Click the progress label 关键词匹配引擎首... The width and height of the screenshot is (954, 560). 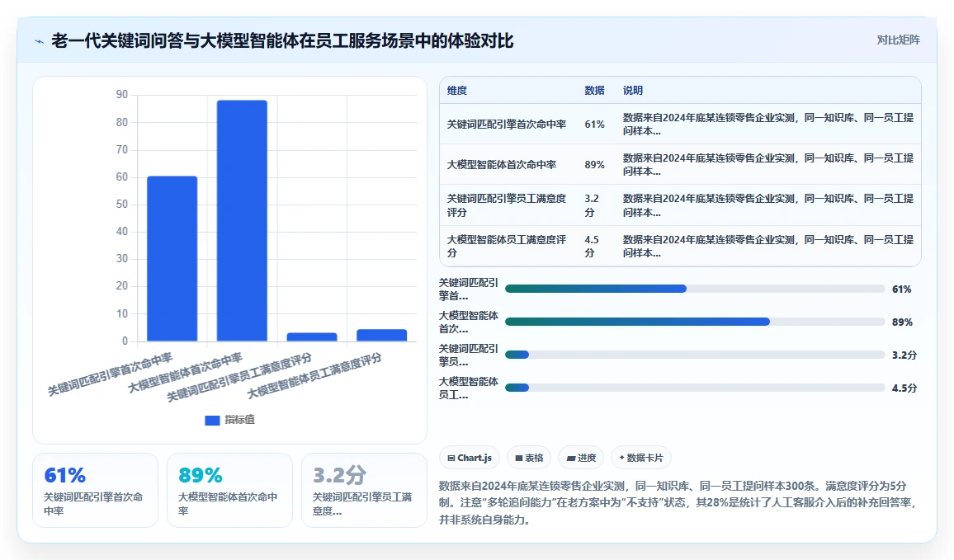click(469, 289)
